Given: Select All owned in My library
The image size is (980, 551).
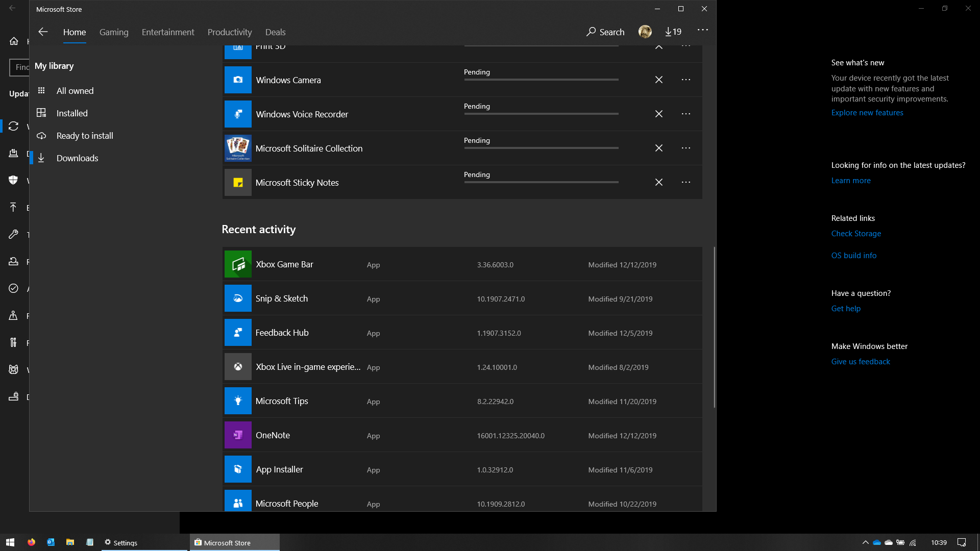Looking at the screenshot, I should (x=75, y=91).
